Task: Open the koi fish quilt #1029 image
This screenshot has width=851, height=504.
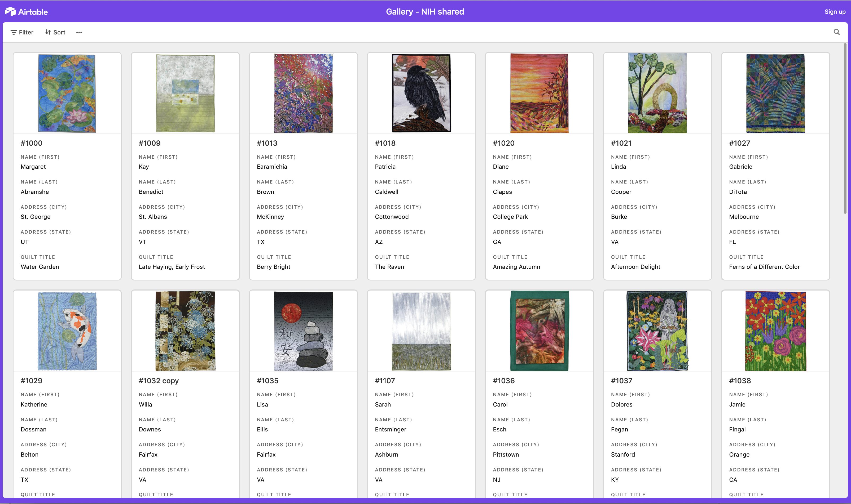Action: tap(67, 331)
